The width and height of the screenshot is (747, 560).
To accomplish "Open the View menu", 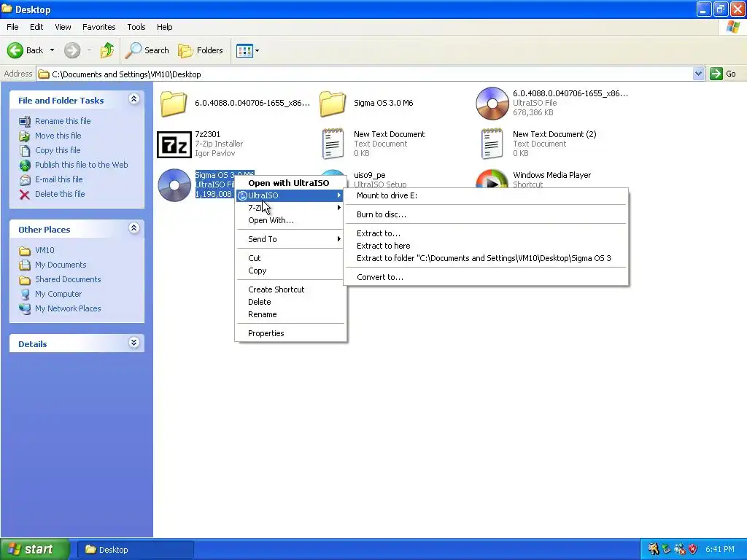I will [63, 27].
